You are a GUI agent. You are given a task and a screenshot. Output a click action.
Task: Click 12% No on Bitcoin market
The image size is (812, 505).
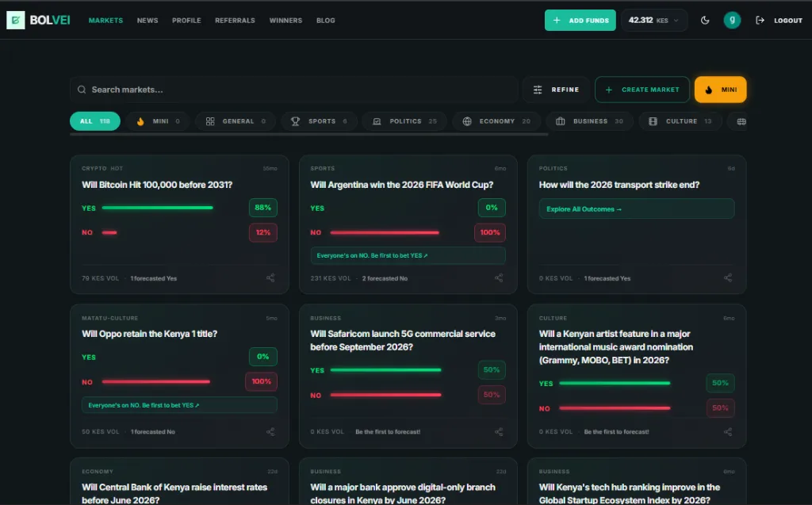coord(263,232)
